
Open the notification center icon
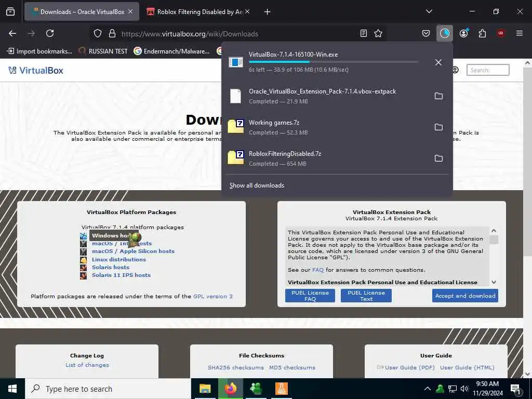pyautogui.click(x=515, y=389)
